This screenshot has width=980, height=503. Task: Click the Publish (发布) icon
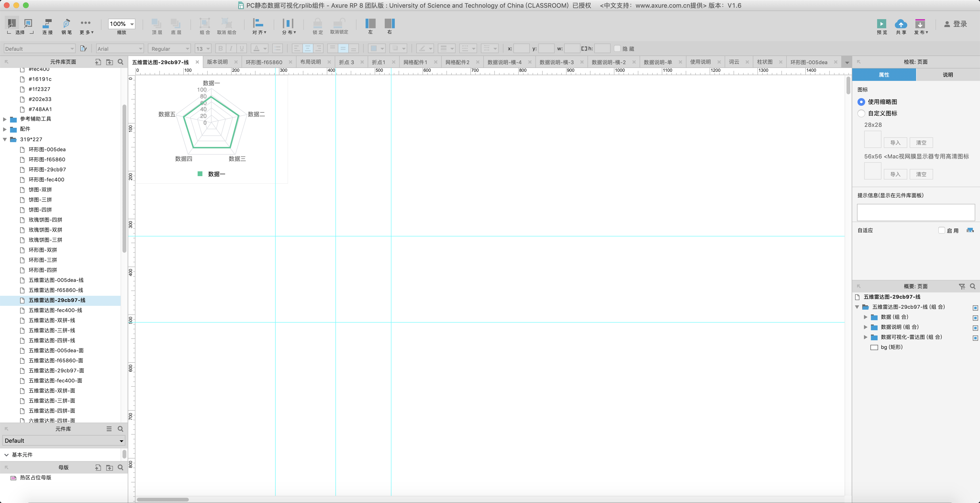[920, 24]
